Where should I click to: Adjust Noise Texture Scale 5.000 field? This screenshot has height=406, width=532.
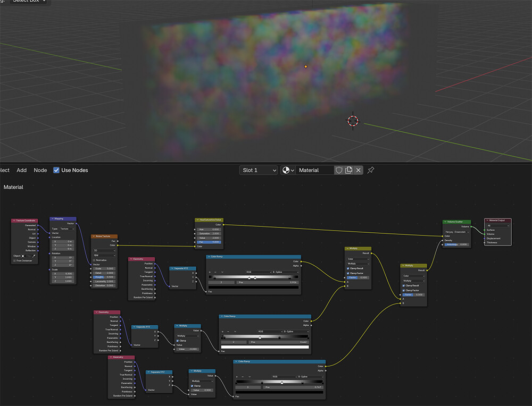pyautogui.click(x=104, y=268)
